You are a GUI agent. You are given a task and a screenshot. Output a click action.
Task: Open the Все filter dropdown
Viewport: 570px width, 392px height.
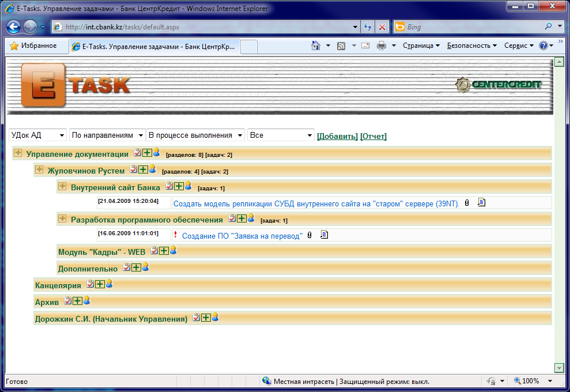pyautogui.click(x=281, y=135)
